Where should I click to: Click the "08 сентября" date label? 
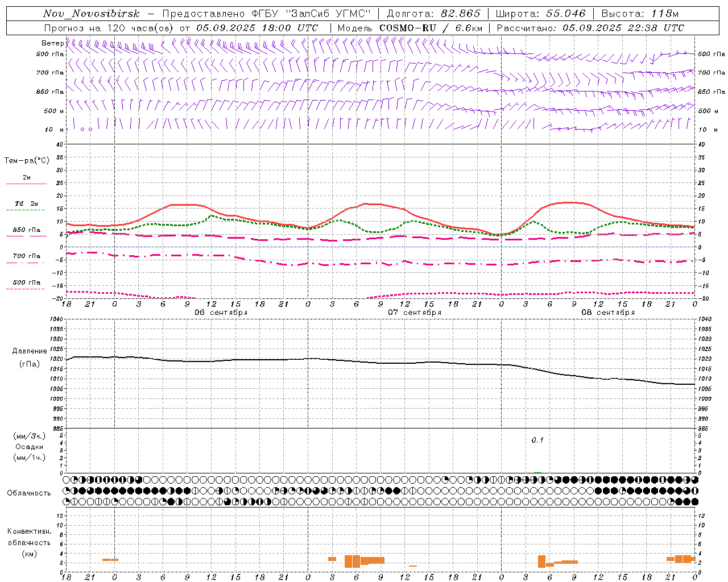[x=608, y=313]
